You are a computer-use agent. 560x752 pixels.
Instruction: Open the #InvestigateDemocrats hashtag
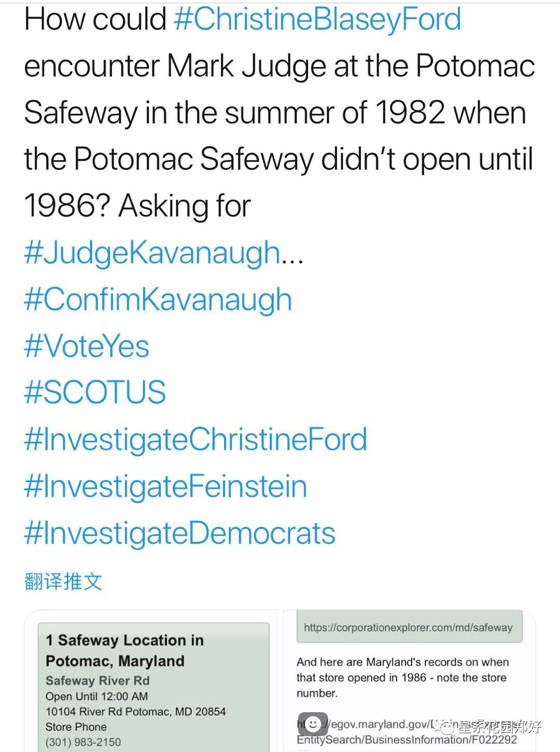tap(180, 534)
